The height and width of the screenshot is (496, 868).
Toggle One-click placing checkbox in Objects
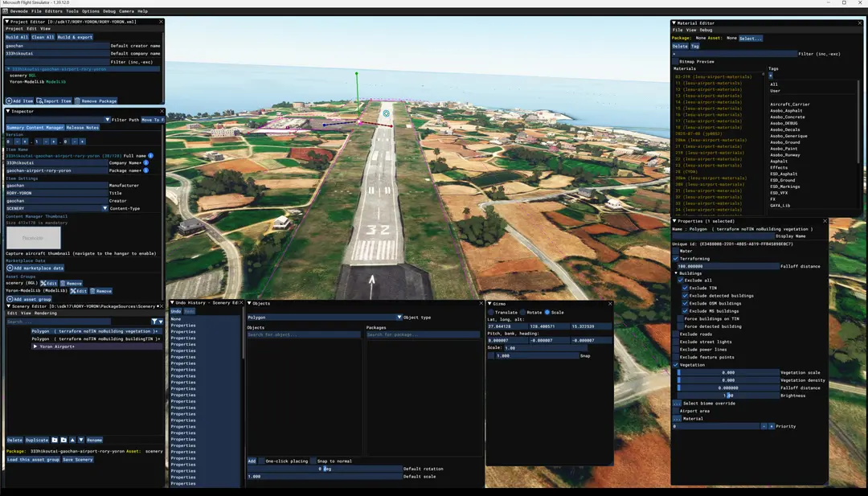[262, 461]
